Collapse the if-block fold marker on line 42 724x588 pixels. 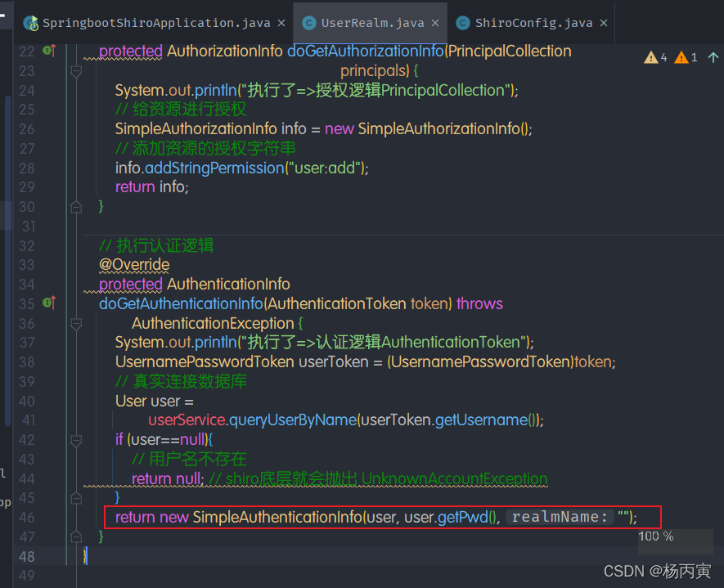click(x=76, y=440)
